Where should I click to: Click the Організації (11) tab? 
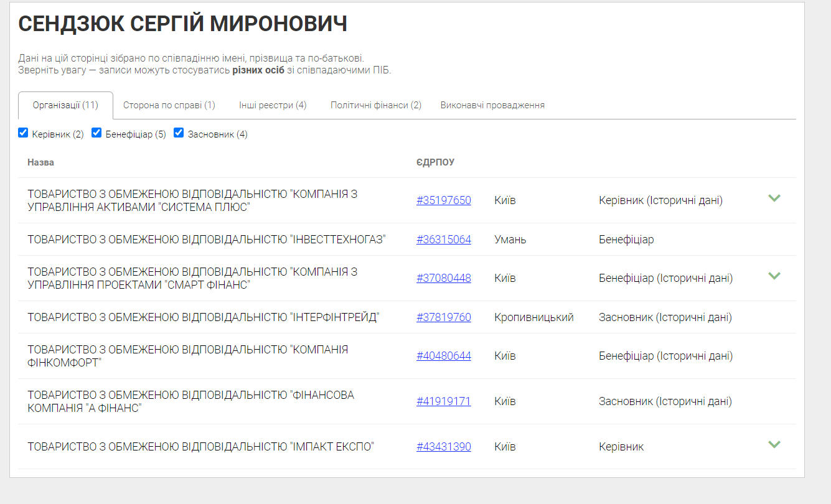(66, 105)
